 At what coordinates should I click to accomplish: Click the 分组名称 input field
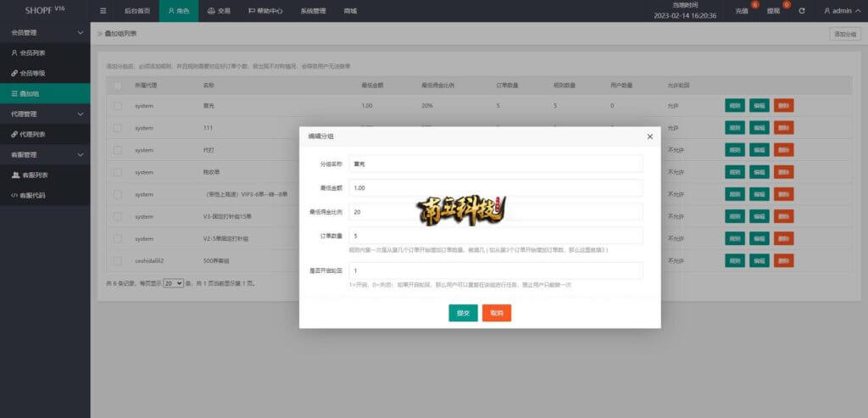tap(496, 164)
